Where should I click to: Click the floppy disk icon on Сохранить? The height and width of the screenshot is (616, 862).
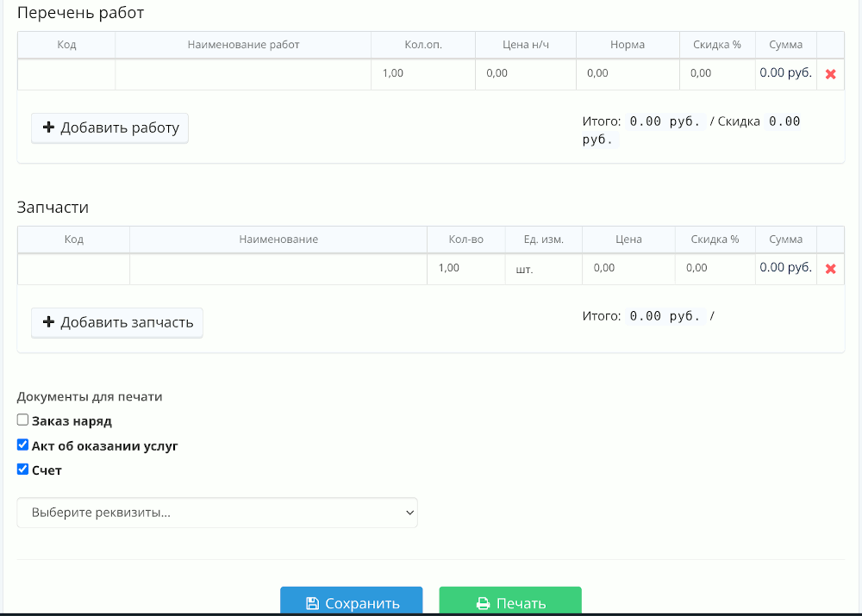(312, 603)
